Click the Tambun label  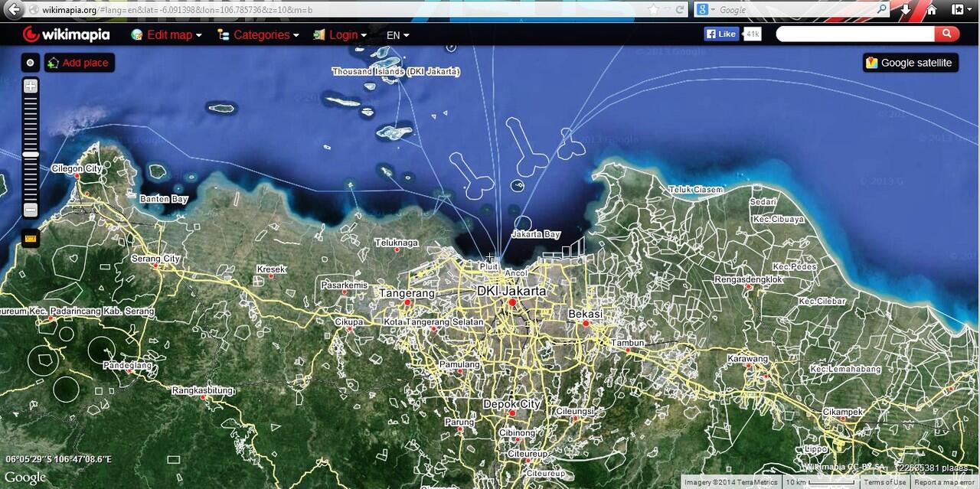[x=628, y=343]
